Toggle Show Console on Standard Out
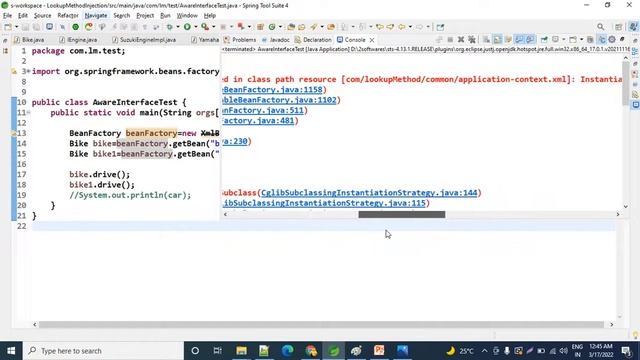 (x=519, y=40)
